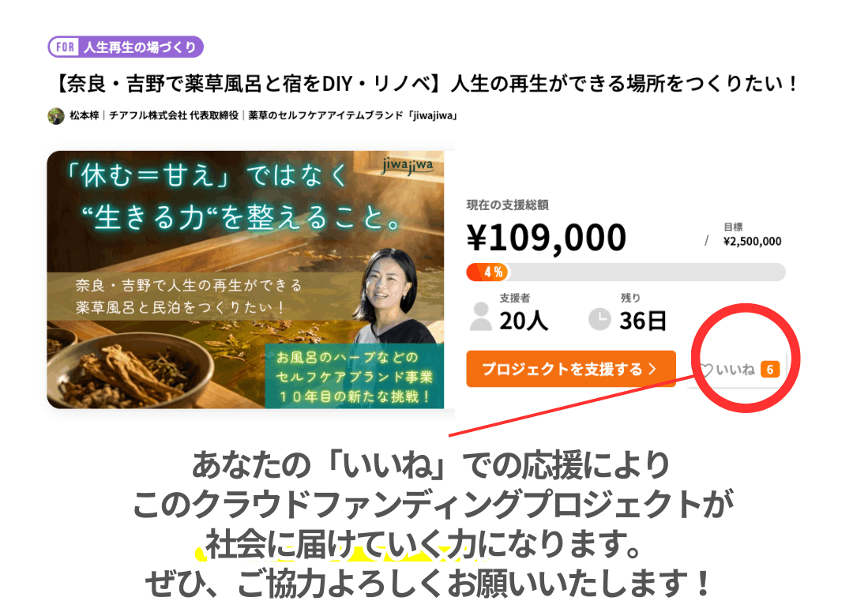Image resolution: width=853 pixels, height=616 pixels.
Task: Click the purple FOR label icon
Action: click(66, 47)
